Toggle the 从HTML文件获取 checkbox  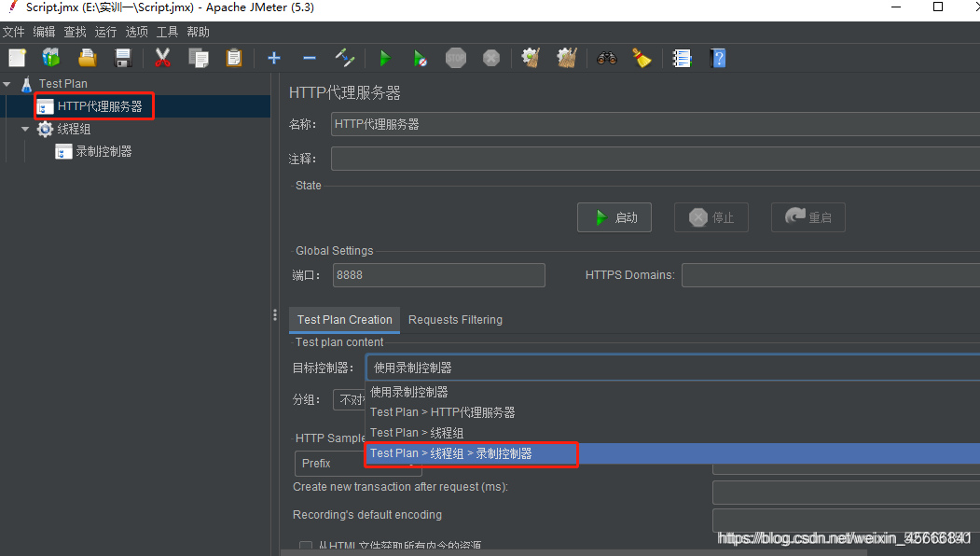click(x=306, y=546)
